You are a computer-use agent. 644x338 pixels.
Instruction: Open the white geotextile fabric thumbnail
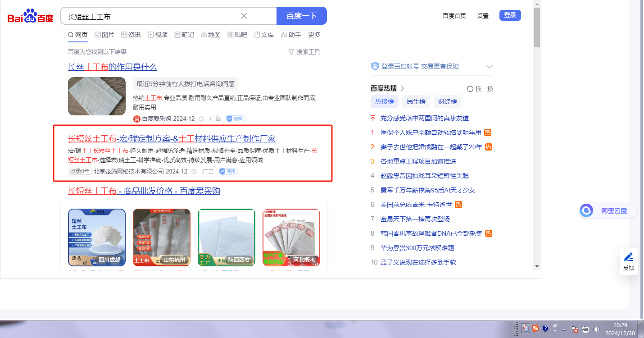(97, 96)
